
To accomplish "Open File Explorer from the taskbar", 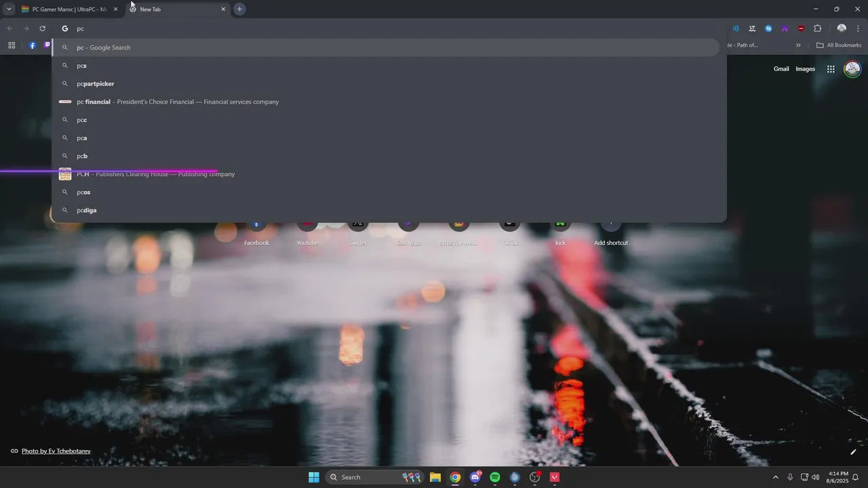I will coord(435,477).
